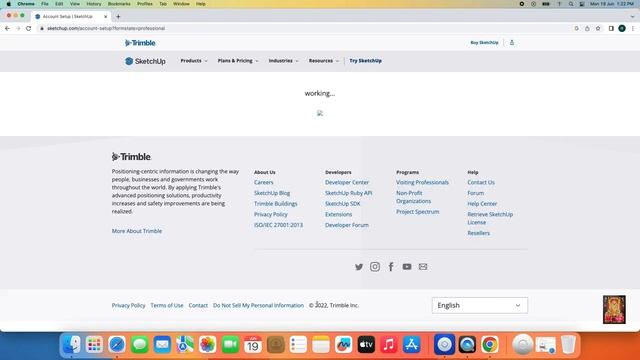Open the Chrome File menu
The image size is (640, 360).
pos(45,4)
